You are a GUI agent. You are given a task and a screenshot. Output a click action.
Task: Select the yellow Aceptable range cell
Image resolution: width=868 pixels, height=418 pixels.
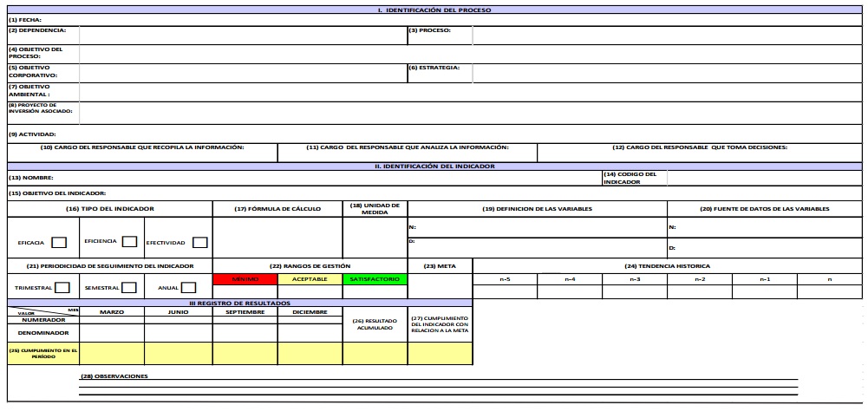tap(310, 279)
